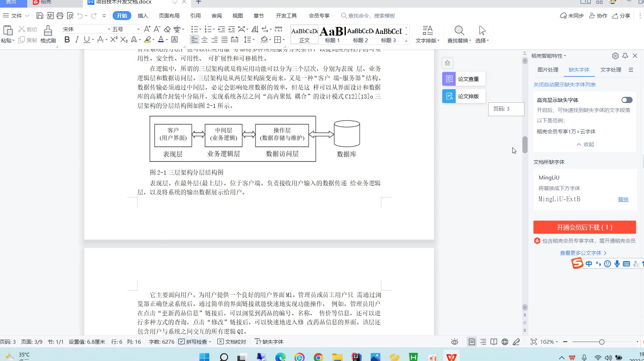Open the 插入 ribbon tab
Screen dimensions: 644x361
pos(143,16)
